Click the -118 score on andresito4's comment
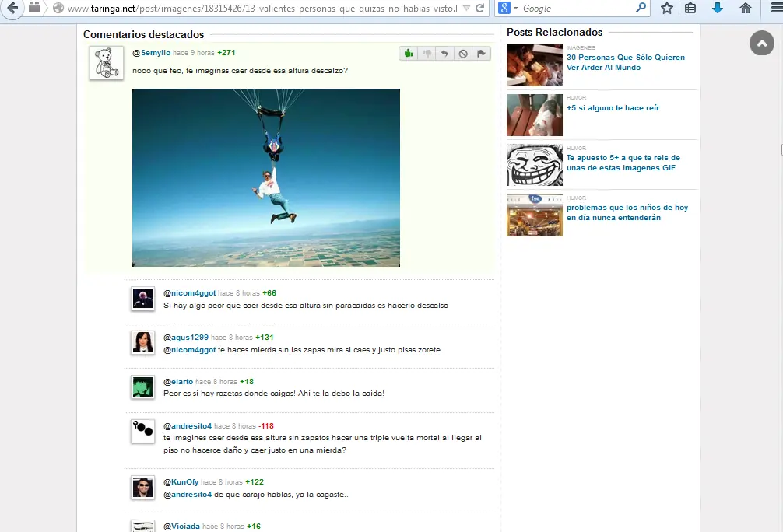Screen dimensions: 783x532 [266, 426]
